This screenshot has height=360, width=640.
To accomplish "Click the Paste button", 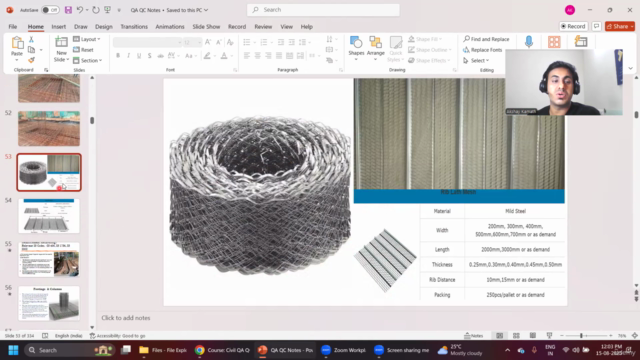I will [17, 49].
